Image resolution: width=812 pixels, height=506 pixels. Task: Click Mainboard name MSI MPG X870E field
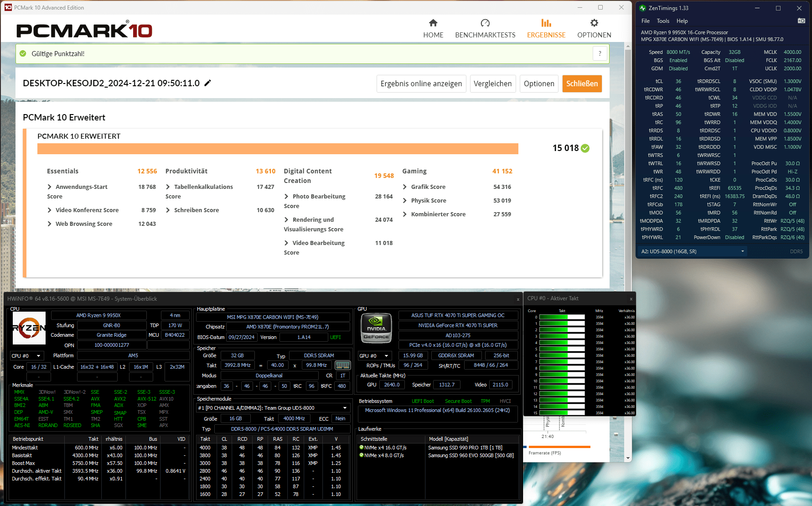tap(273, 317)
